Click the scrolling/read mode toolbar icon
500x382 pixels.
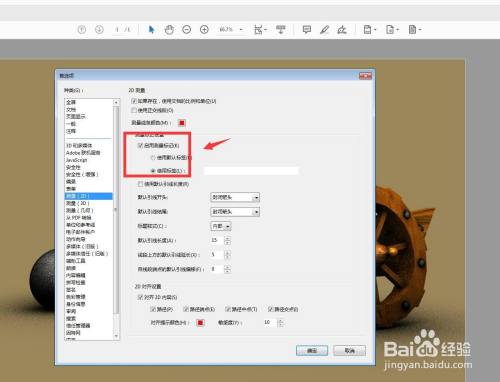click(281, 30)
